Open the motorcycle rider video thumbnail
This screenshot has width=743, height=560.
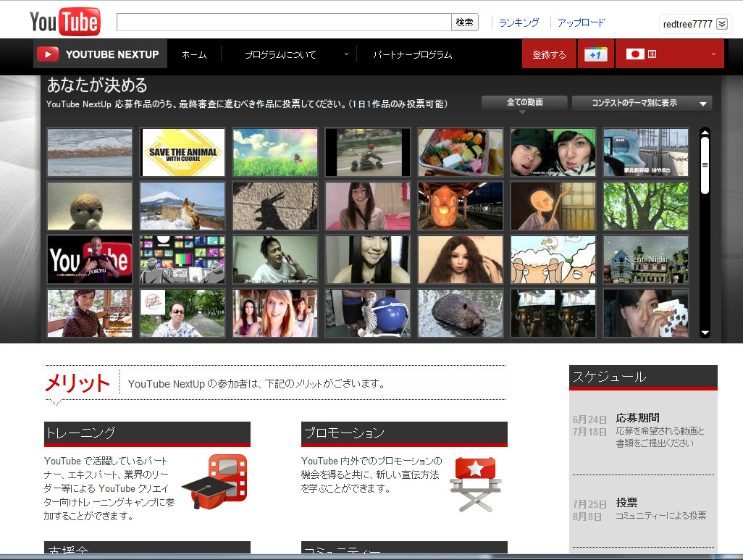368,152
